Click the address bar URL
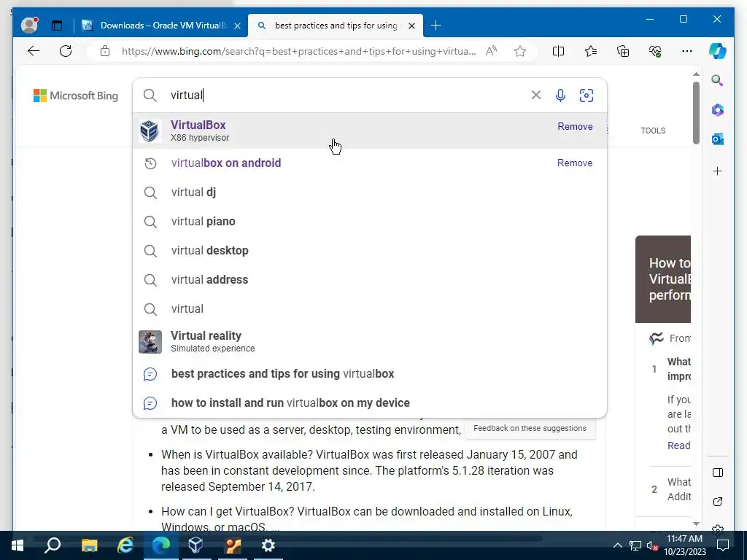Image resolution: width=747 pixels, height=560 pixels. 298,51
